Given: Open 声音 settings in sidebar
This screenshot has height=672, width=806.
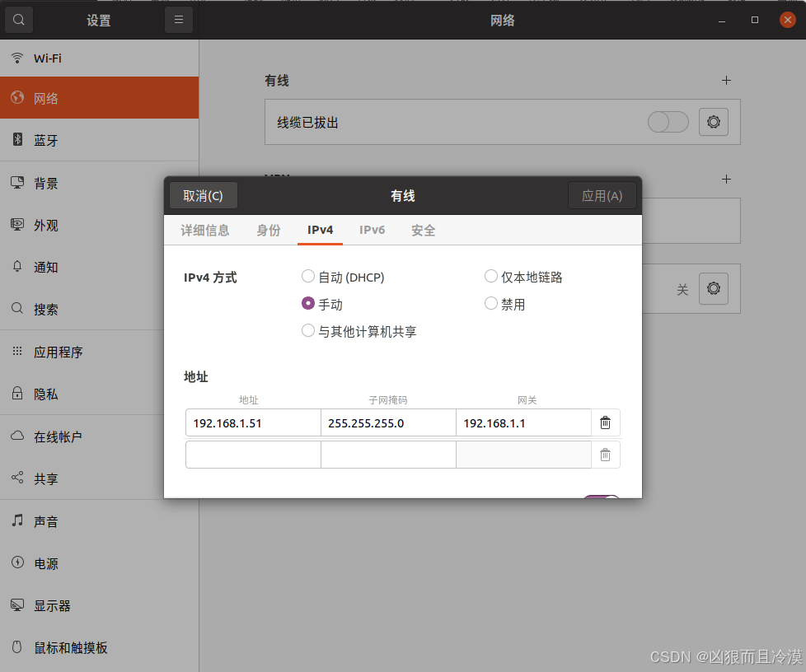Looking at the screenshot, I should [99, 521].
